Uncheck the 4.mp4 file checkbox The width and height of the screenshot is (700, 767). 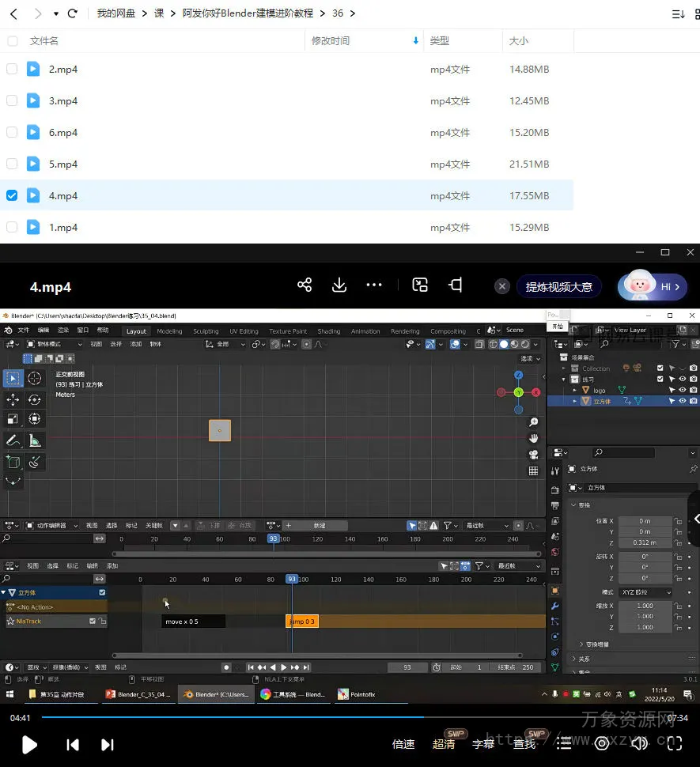point(12,195)
